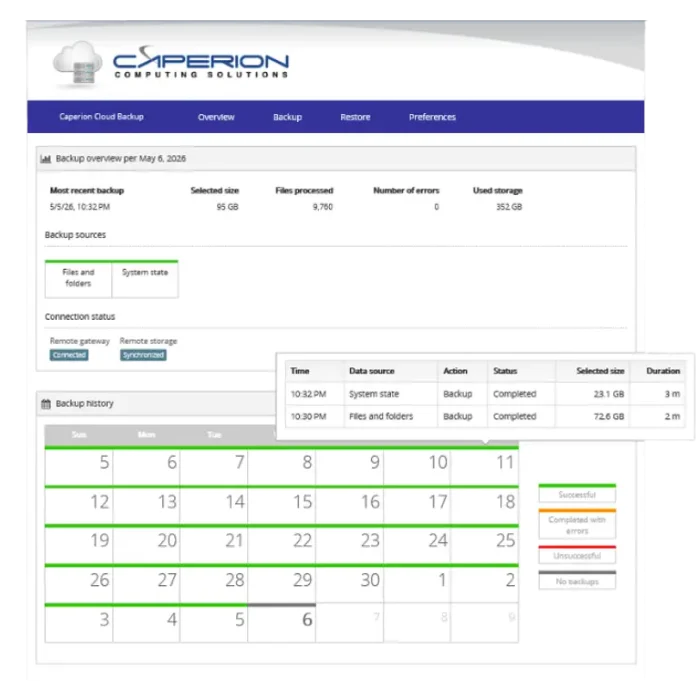Click the bar chart icon beside Backup overview
The height and width of the screenshot is (700, 700).
(46, 159)
